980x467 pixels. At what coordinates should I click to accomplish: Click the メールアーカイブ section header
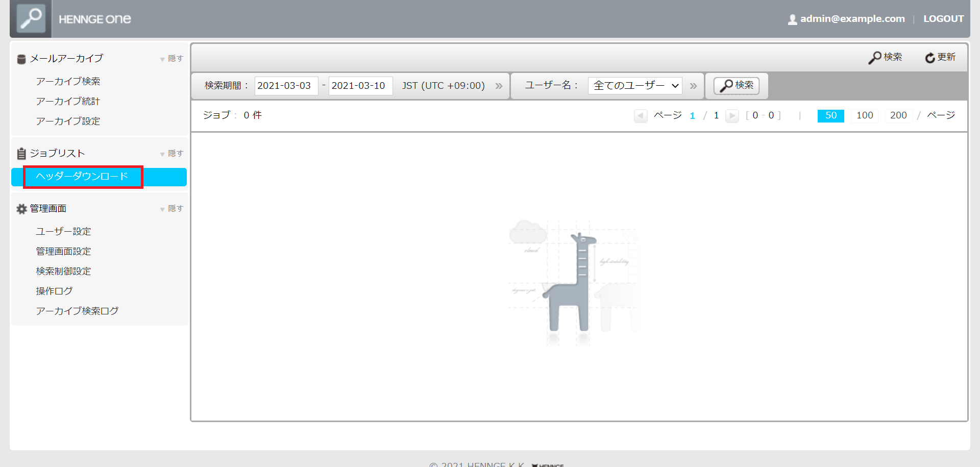(66, 59)
